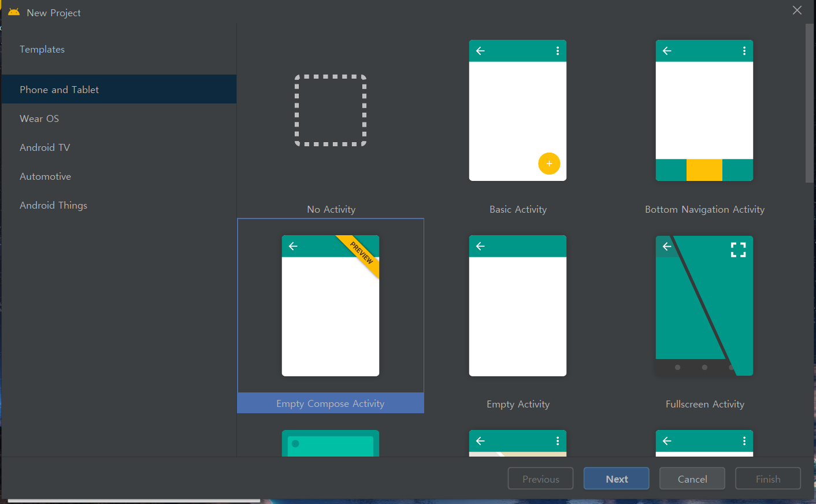Select the Phone and Tablet template category
Image resolution: width=816 pixels, height=504 pixels.
(x=118, y=90)
